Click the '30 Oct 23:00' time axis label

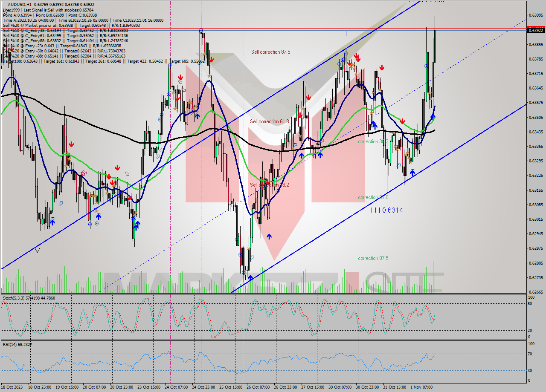(368, 387)
